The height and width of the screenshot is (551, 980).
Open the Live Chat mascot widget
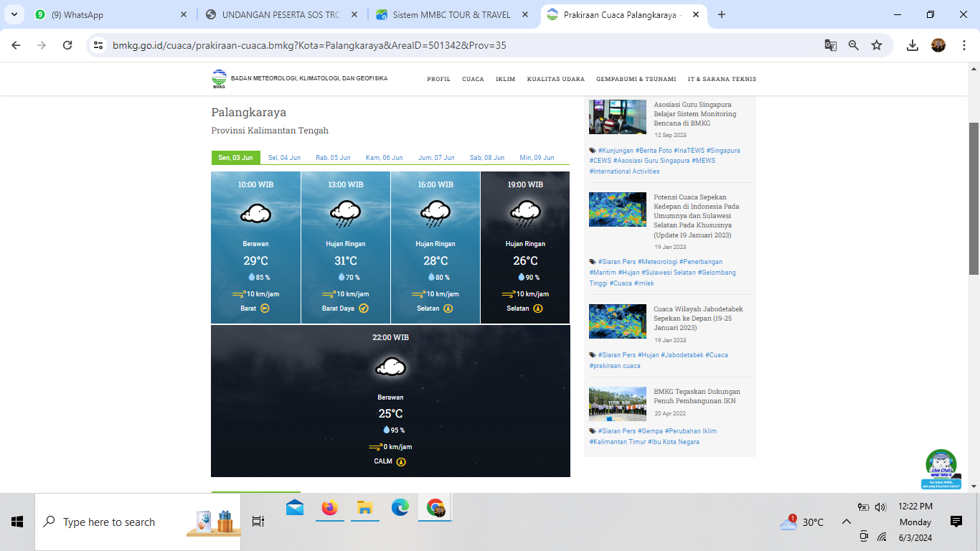[x=941, y=469]
